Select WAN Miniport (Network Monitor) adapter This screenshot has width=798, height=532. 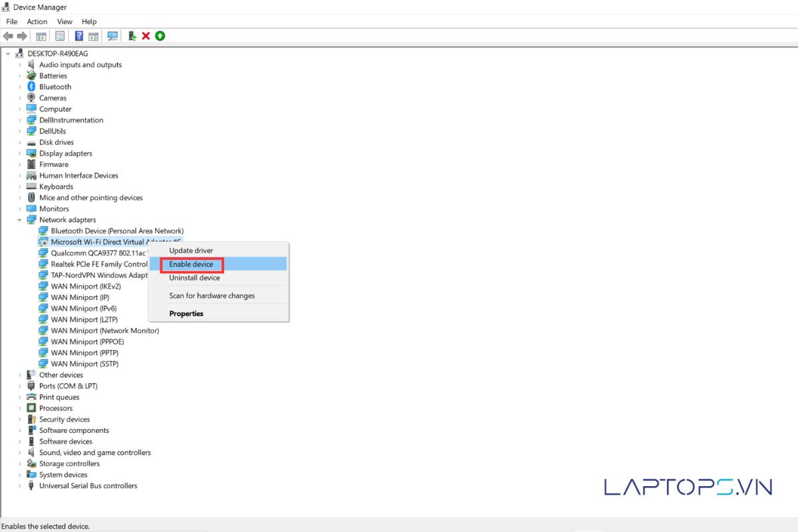coord(104,331)
